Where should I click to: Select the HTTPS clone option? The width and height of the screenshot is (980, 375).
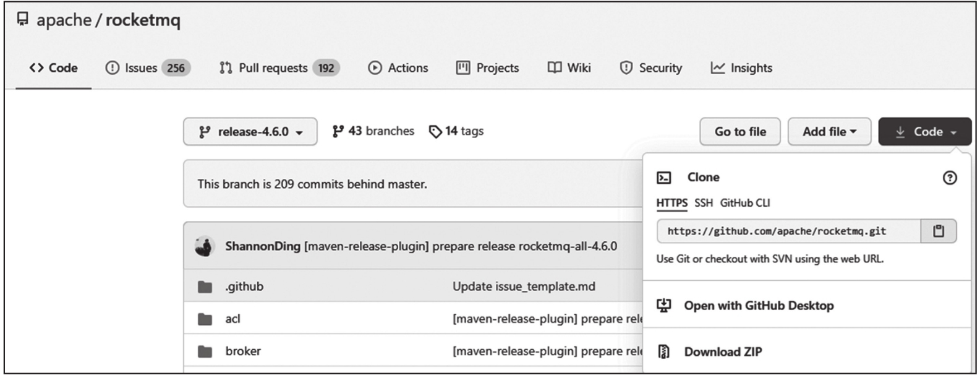(672, 203)
